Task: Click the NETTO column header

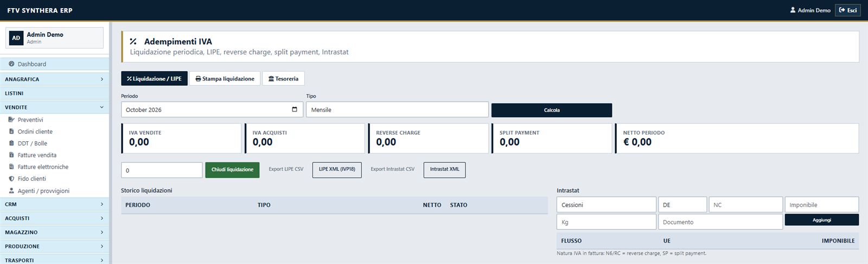Action: pyautogui.click(x=432, y=205)
